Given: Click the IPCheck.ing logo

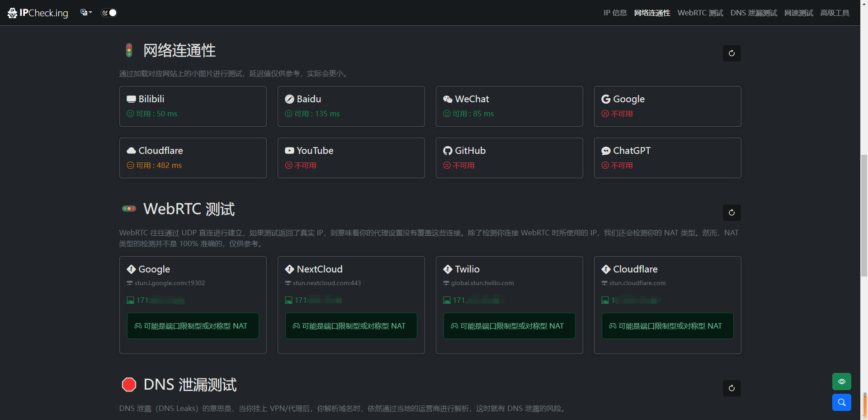Looking at the screenshot, I should (38, 13).
